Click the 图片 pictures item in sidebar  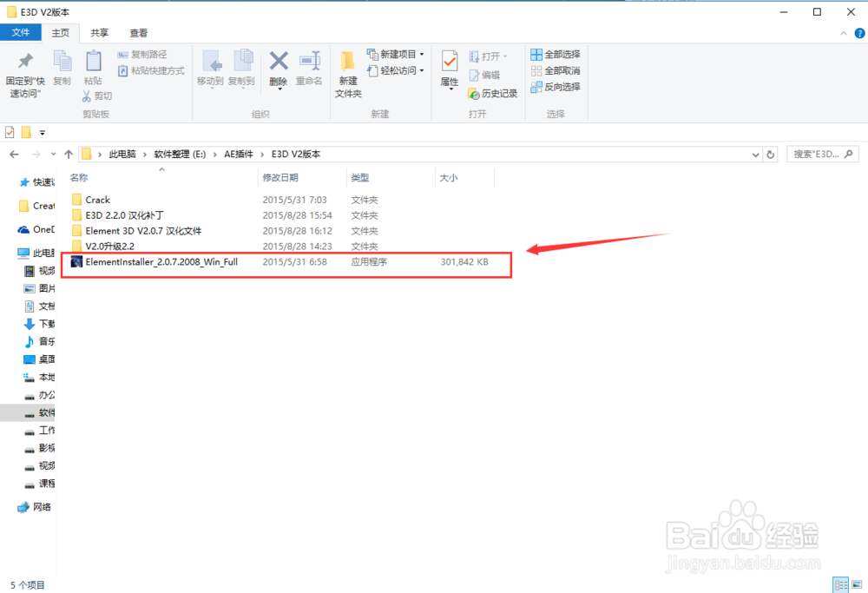point(39,288)
